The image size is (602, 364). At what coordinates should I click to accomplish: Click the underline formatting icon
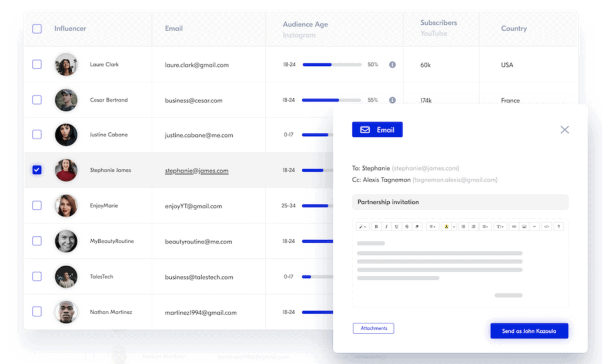tap(397, 226)
